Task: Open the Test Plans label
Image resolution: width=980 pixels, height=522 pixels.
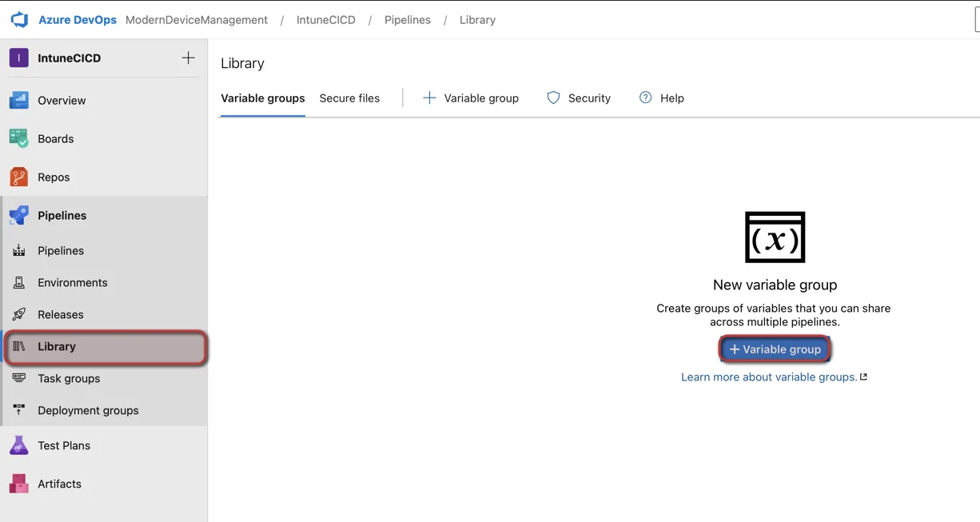Action: pyautogui.click(x=64, y=446)
